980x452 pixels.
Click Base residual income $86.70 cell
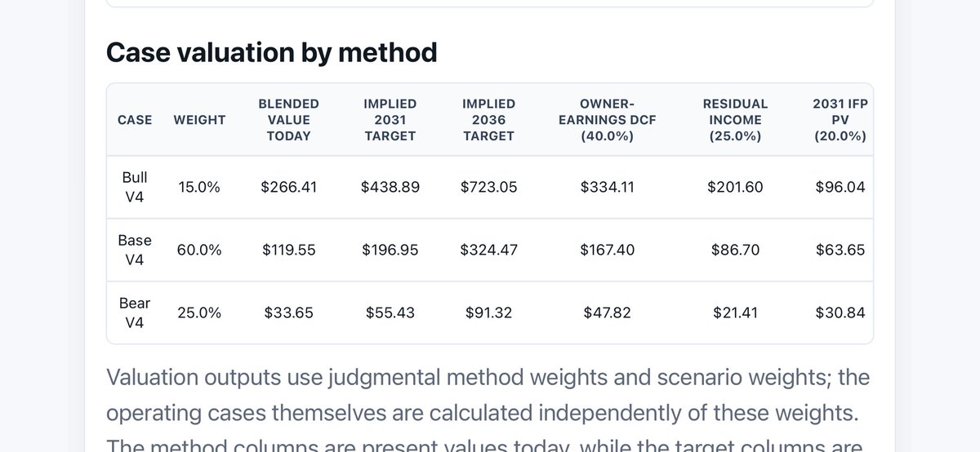tap(735, 250)
